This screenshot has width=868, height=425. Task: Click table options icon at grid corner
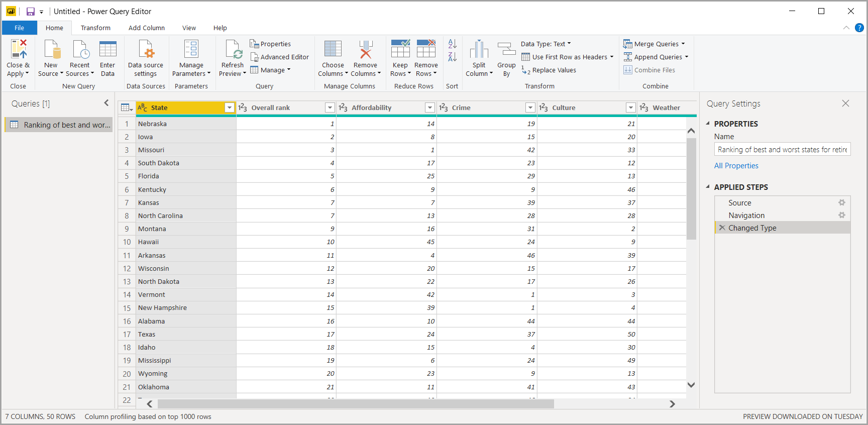click(127, 108)
